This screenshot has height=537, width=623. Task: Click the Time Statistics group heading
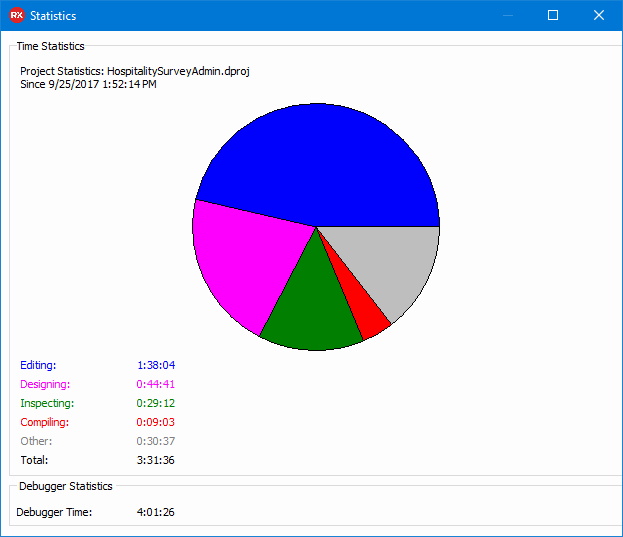pos(51,46)
